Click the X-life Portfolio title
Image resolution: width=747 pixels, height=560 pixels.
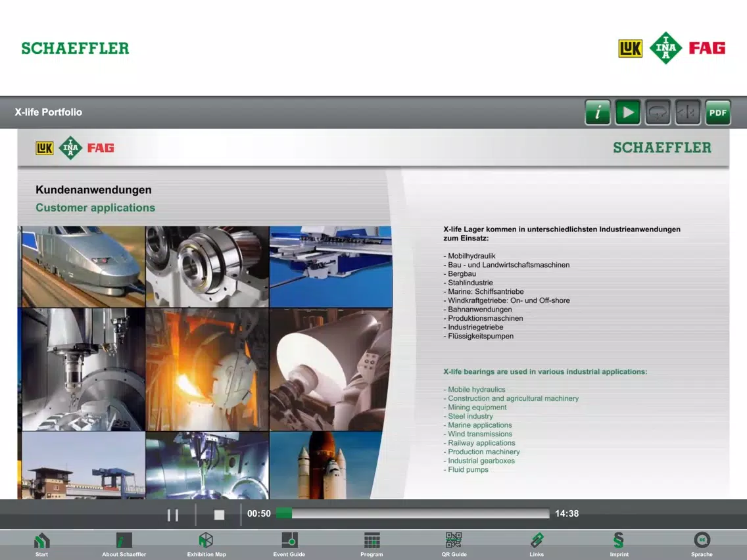click(x=48, y=112)
